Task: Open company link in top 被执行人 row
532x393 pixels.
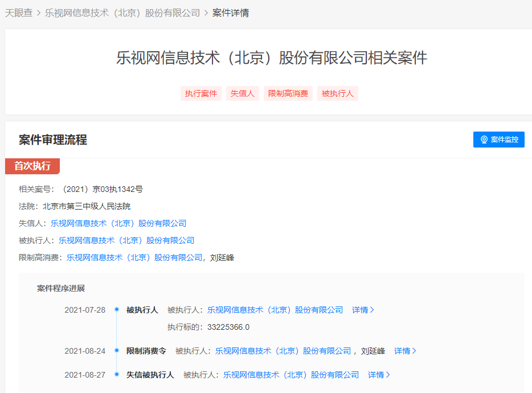Action: coord(126,240)
